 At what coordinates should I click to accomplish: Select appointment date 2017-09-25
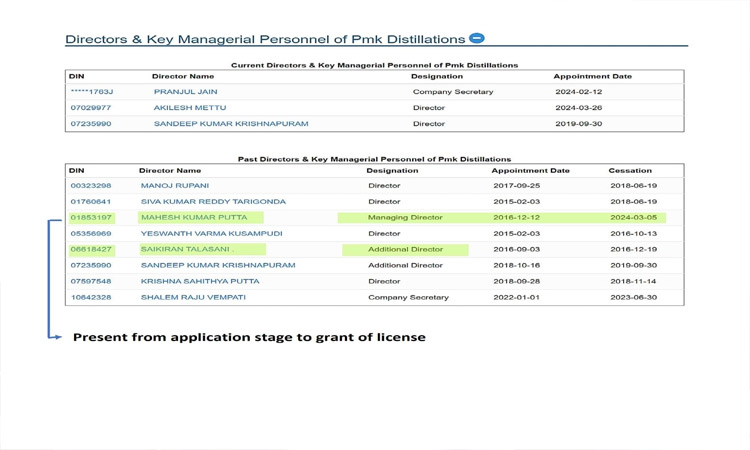click(517, 186)
